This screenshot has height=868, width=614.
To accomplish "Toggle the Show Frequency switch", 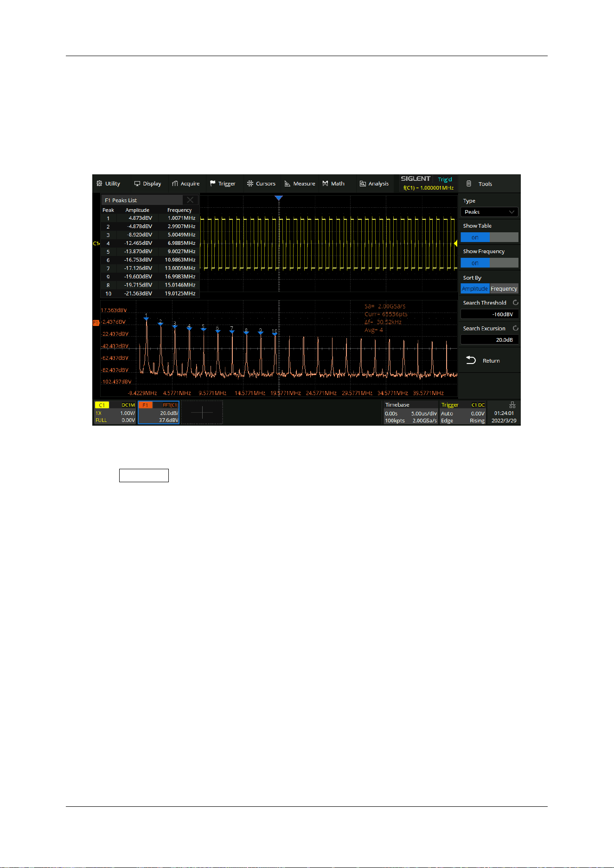I will point(489,263).
